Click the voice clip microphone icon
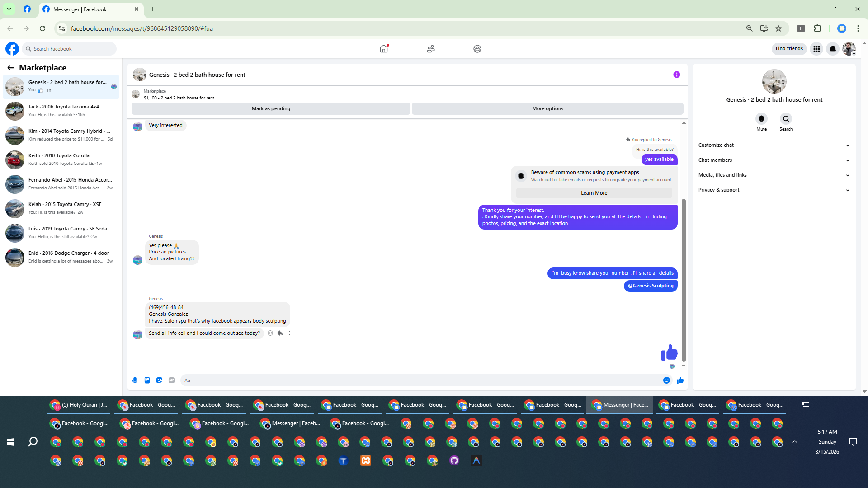 click(x=135, y=380)
